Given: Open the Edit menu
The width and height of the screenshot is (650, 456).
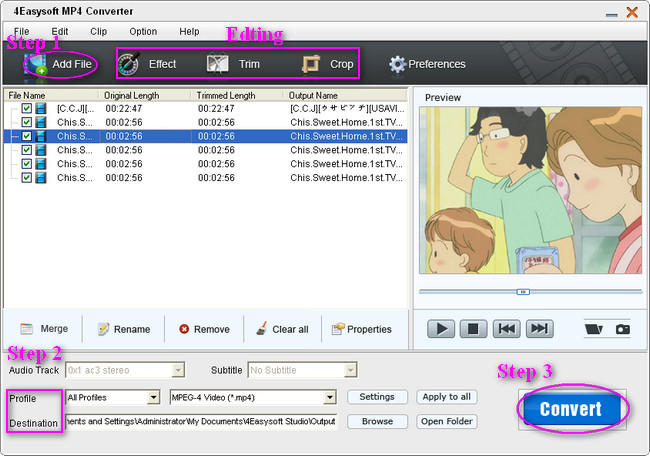Looking at the screenshot, I should pos(60,32).
